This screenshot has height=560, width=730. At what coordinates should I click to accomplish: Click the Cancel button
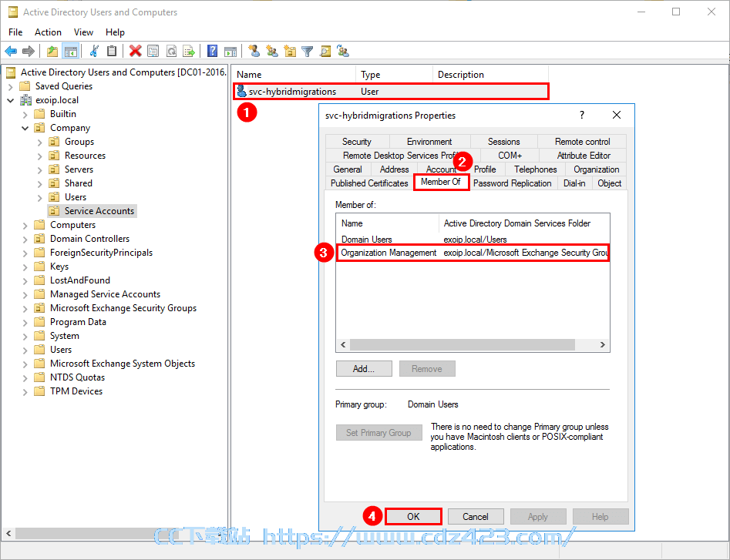476,516
